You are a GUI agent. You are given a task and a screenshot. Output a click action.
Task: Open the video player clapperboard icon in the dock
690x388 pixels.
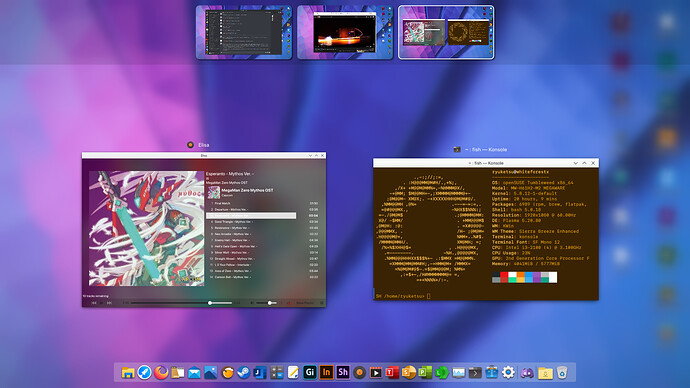(x=376, y=373)
